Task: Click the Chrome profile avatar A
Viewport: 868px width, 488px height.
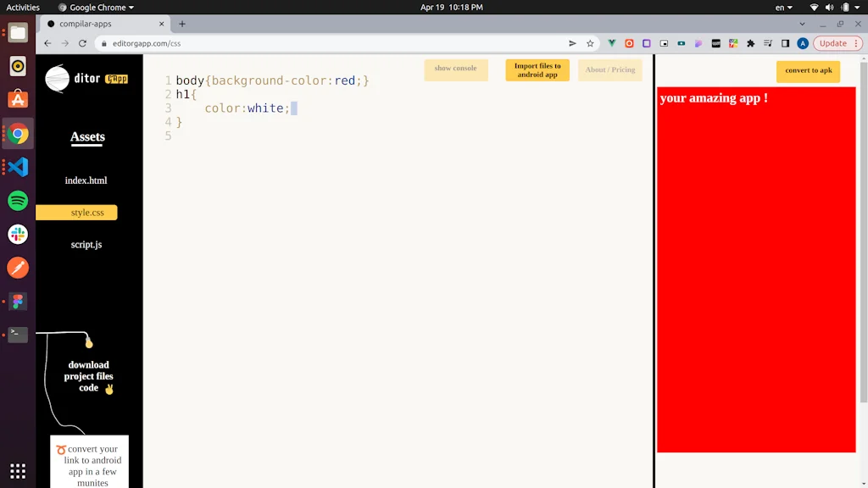Action: point(803,43)
